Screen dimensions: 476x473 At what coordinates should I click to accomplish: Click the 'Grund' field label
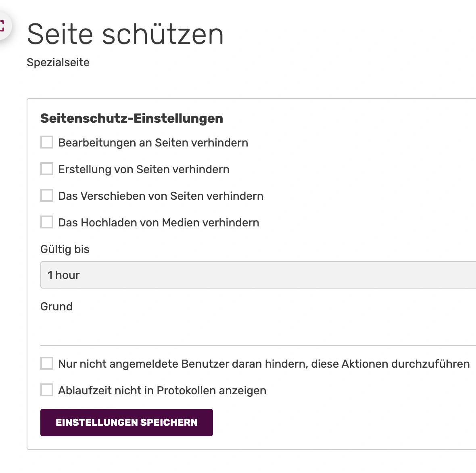56,307
